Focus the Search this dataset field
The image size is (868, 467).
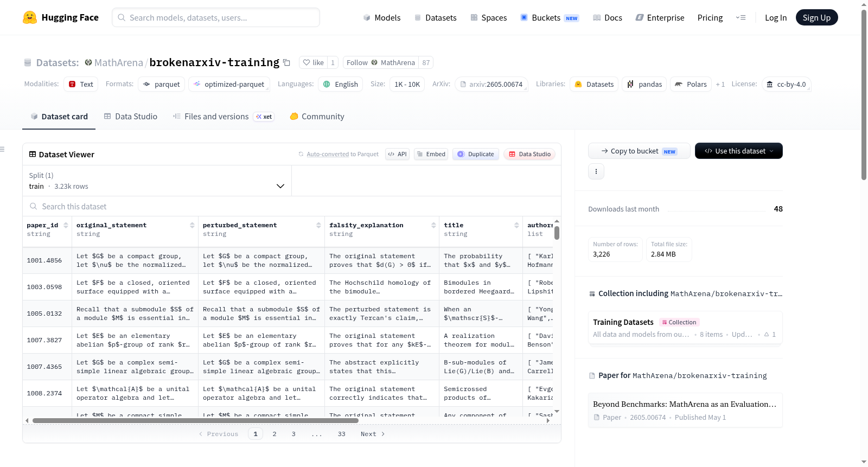click(292, 206)
